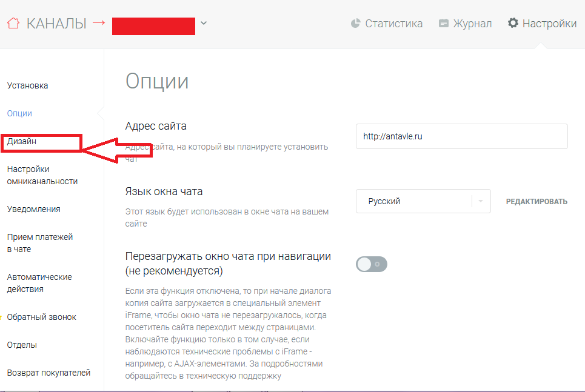Open the Русский chat language dropdown

pyautogui.click(x=423, y=201)
